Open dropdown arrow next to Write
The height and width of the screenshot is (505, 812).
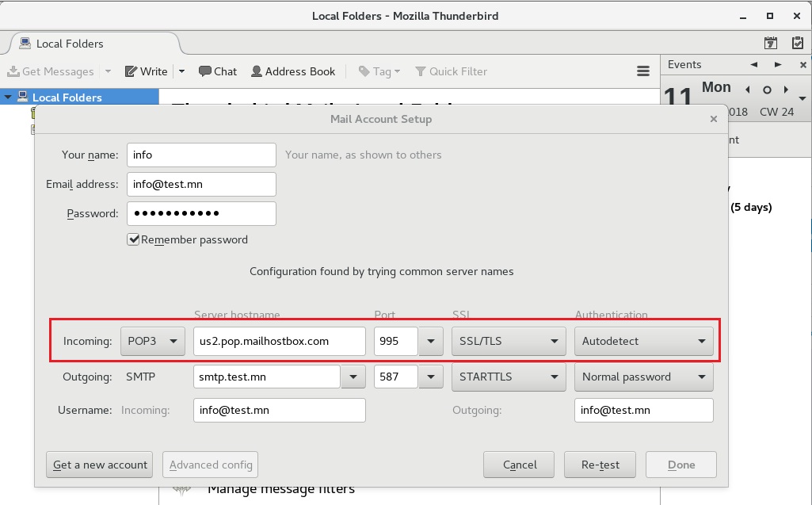(x=181, y=71)
